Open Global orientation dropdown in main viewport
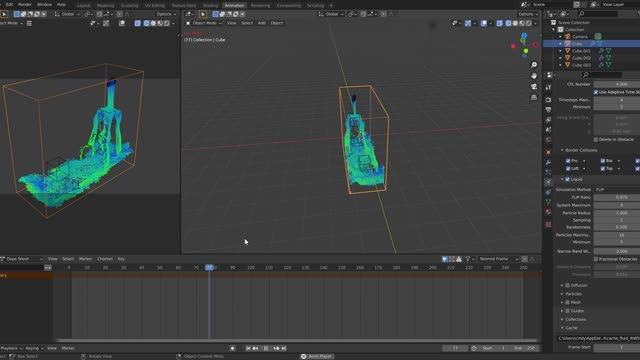 [x=331, y=14]
